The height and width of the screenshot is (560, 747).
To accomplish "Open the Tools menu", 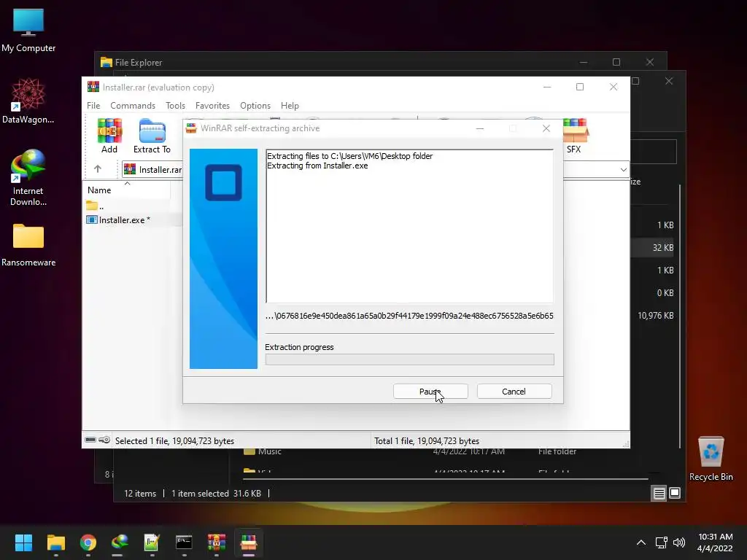I will coord(175,105).
